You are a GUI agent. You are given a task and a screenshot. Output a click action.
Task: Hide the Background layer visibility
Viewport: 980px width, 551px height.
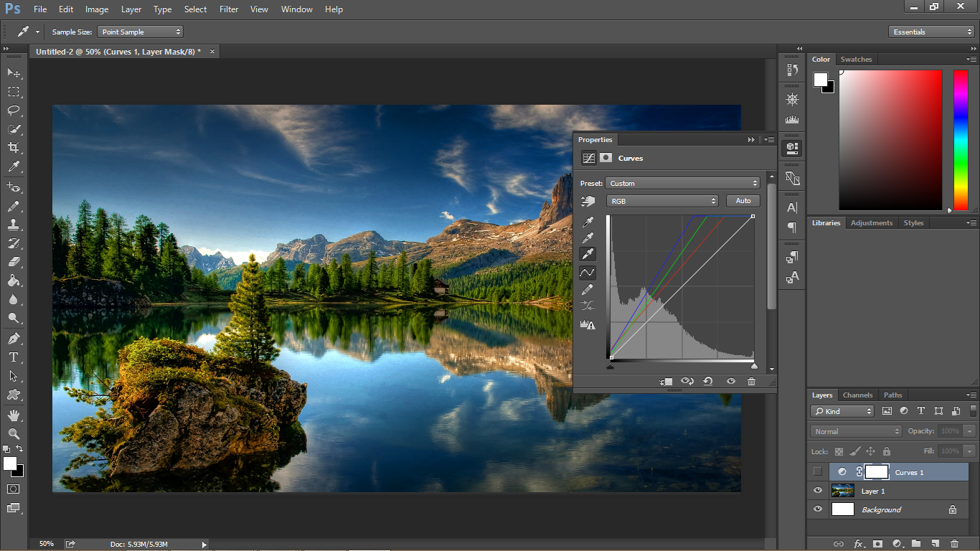click(x=818, y=509)
